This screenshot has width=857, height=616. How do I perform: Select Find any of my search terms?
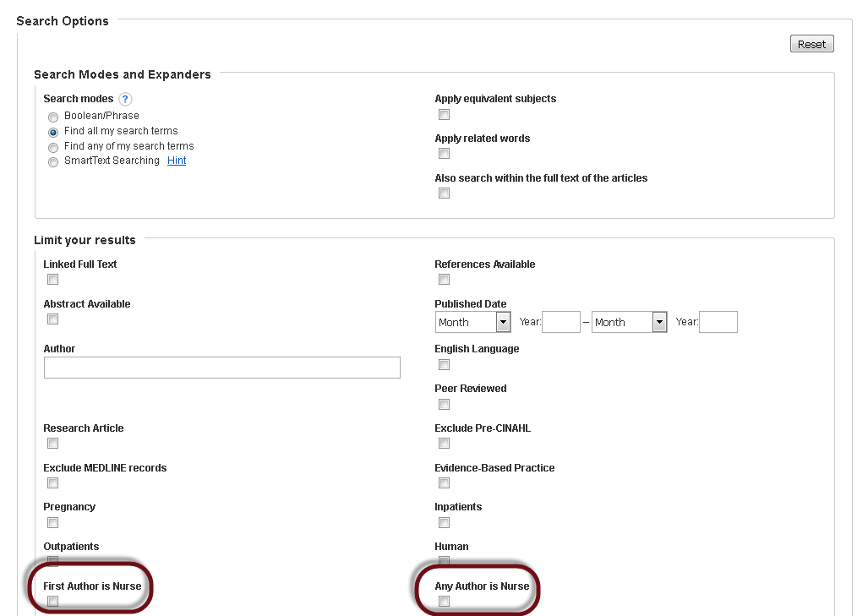[x=53, y=148]
